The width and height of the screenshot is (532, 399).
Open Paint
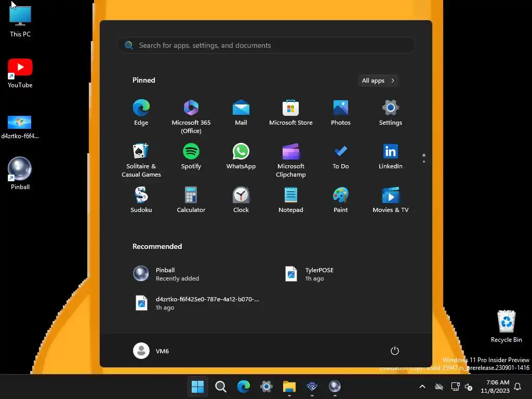[x=341, y=200]
